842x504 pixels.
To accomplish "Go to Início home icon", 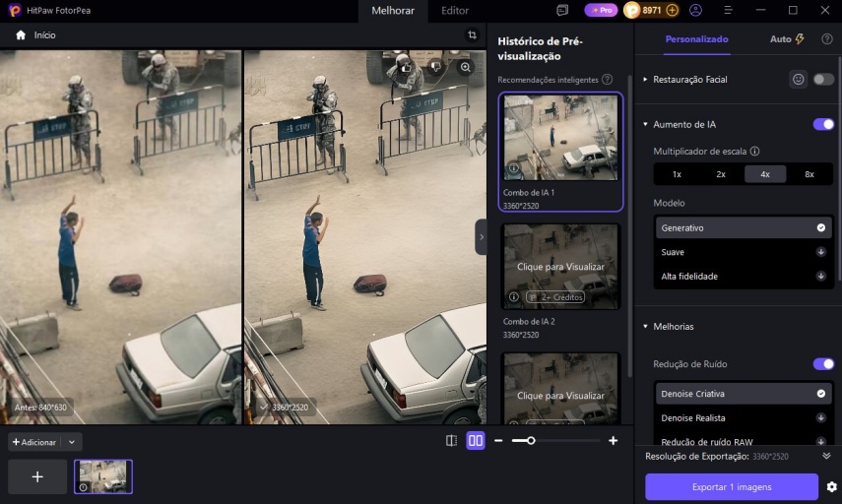I will coord(21,34).
